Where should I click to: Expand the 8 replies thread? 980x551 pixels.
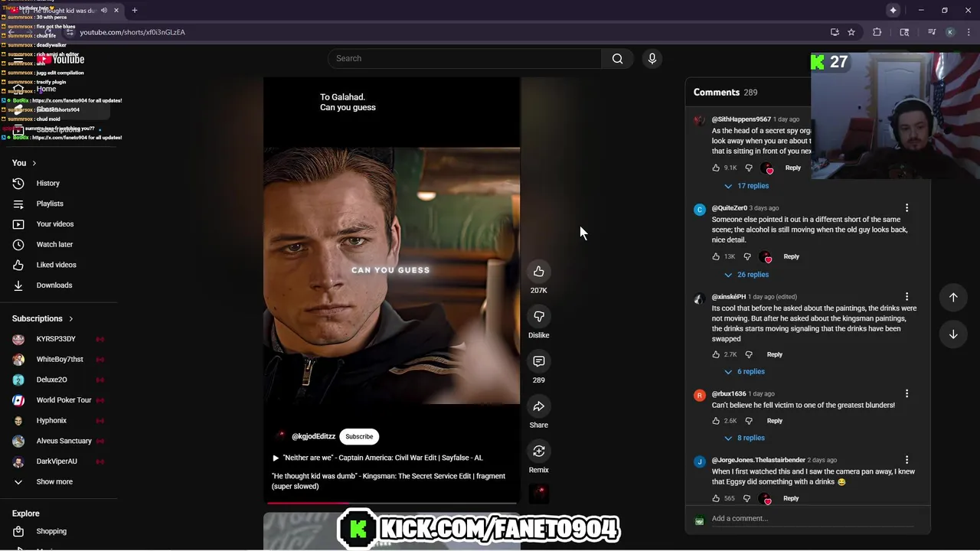pos(744,438)
